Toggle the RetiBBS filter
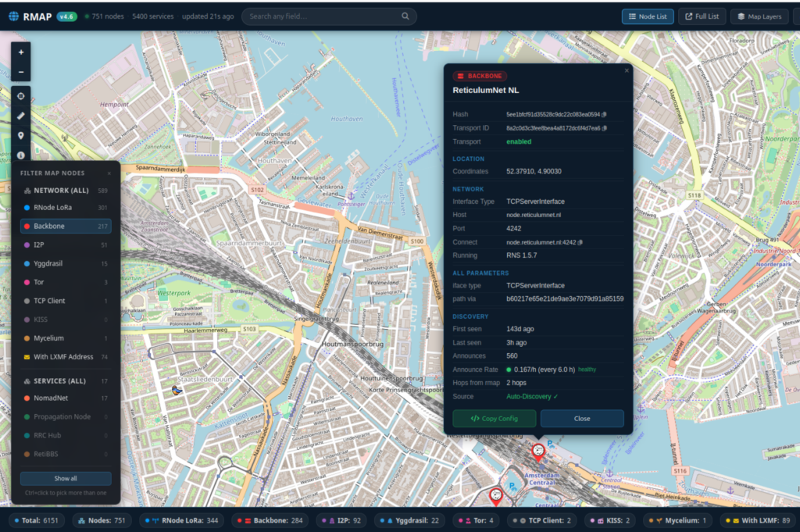 (66, 454)
